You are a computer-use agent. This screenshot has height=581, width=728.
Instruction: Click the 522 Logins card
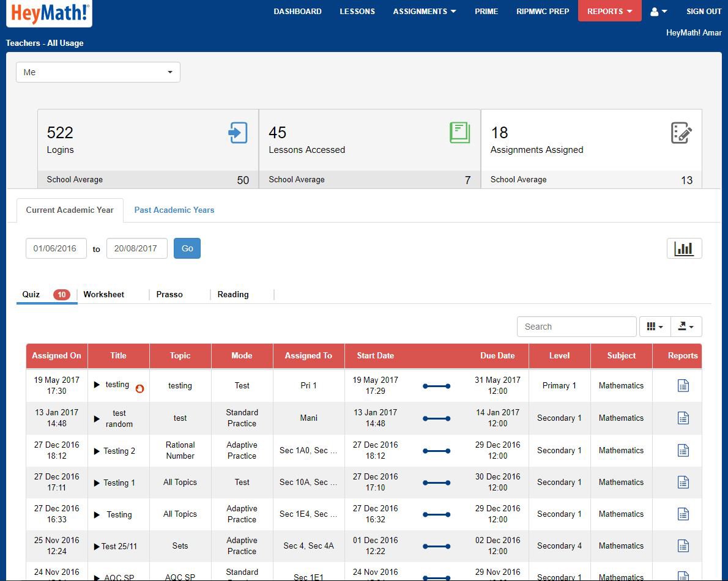(x=148, y=149)
